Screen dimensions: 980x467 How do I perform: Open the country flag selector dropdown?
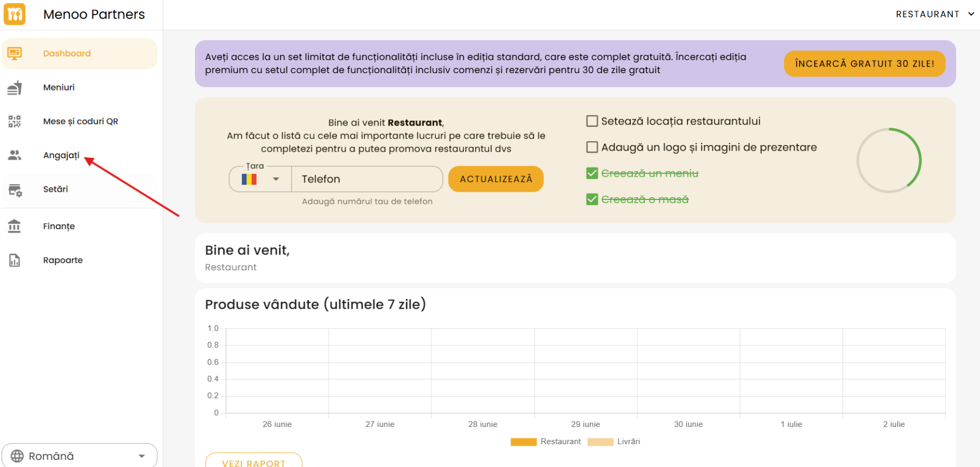[x=260, y=179]
